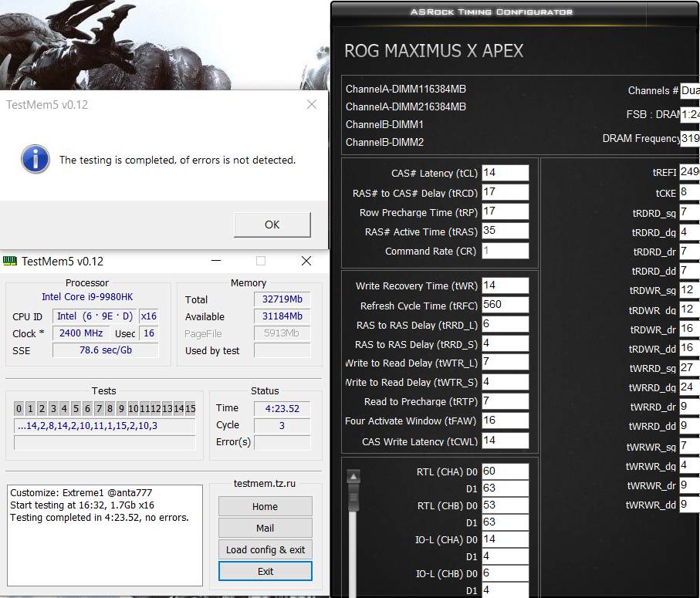Click the TestMem5 memory chip title icon
700x598 pixels.
coord(10,261)
